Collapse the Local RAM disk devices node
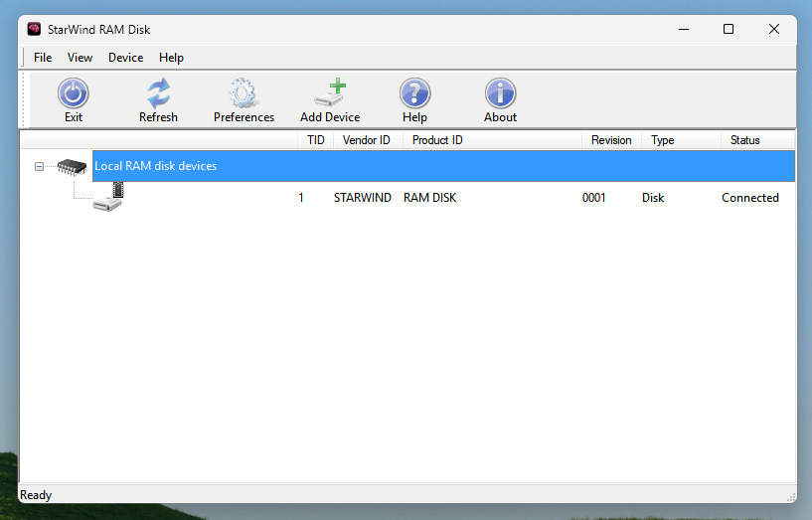Image resolution: width=812 pixels, height=520 pixels. coord(39,166)
